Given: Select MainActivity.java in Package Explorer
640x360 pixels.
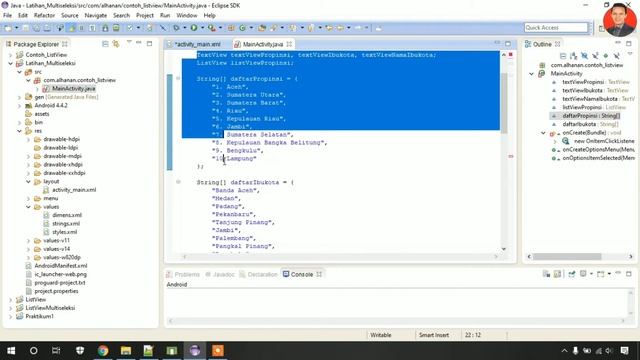Looking at the screenshot, I should (73, 89).
